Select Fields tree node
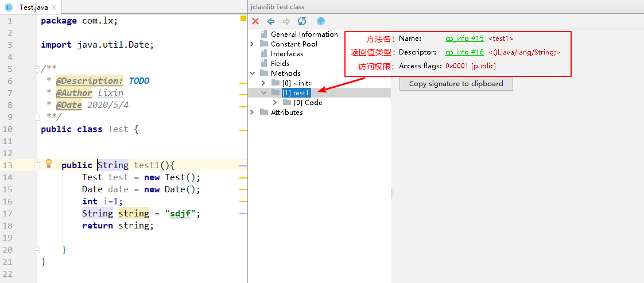 coord(280,64)
